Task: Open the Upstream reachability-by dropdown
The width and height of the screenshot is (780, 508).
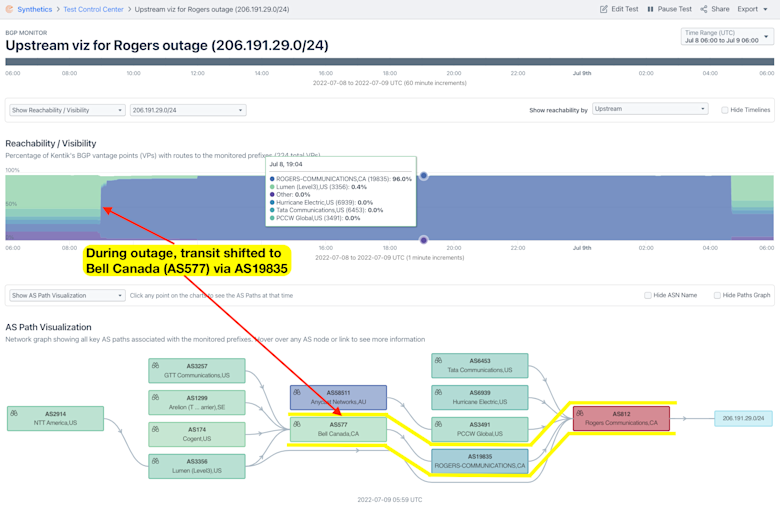Action: tap(650, 109)
